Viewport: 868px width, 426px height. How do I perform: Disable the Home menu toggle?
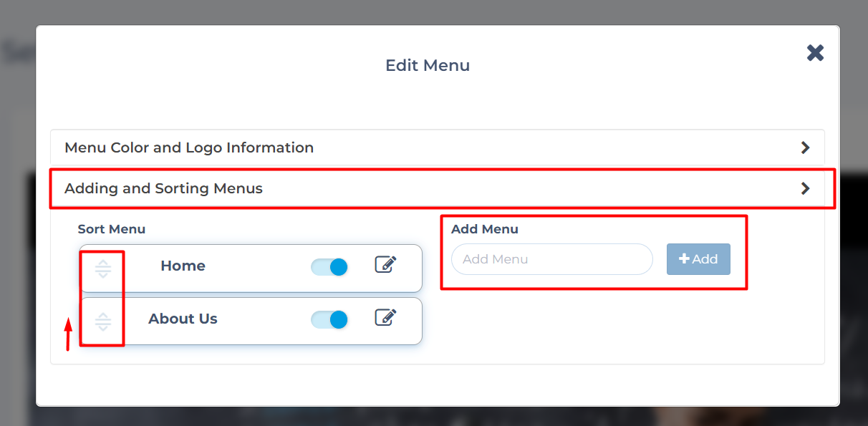click(x=329, y=267)
